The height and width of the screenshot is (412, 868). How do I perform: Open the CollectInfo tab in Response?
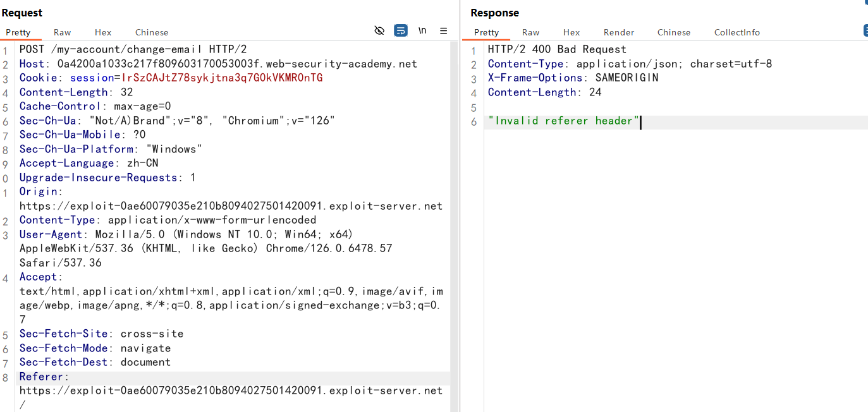[x=737, y=32]
